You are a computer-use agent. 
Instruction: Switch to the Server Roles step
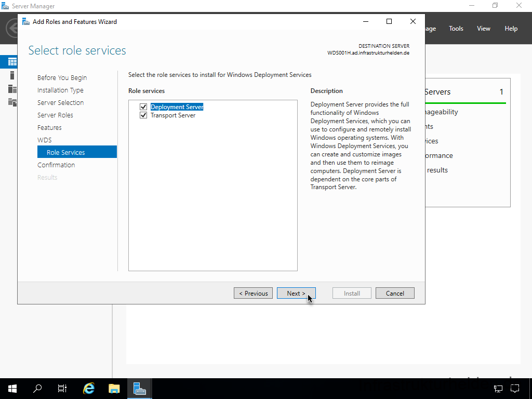(x=55, y=115)
